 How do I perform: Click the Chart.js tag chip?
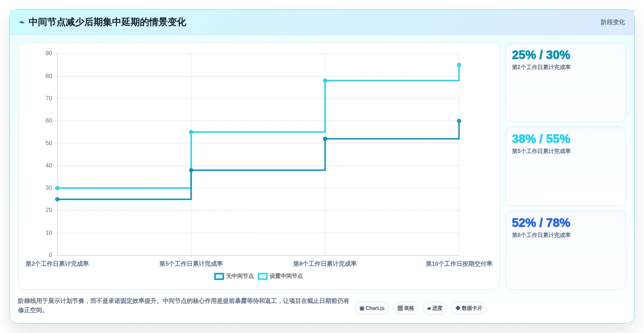372,308
